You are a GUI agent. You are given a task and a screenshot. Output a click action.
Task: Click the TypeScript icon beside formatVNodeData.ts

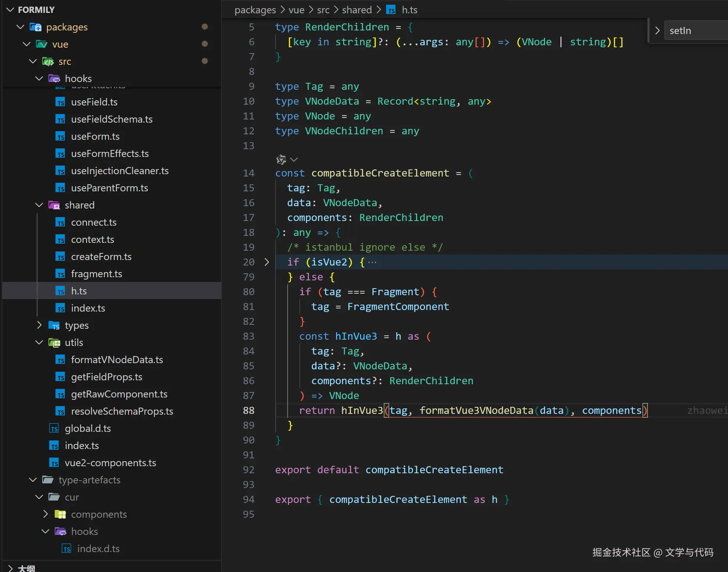tap(61, 360)
